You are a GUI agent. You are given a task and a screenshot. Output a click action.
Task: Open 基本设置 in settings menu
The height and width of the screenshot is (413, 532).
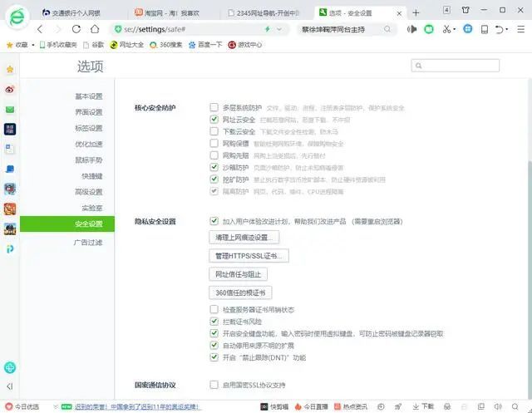(x=89, y=96)
